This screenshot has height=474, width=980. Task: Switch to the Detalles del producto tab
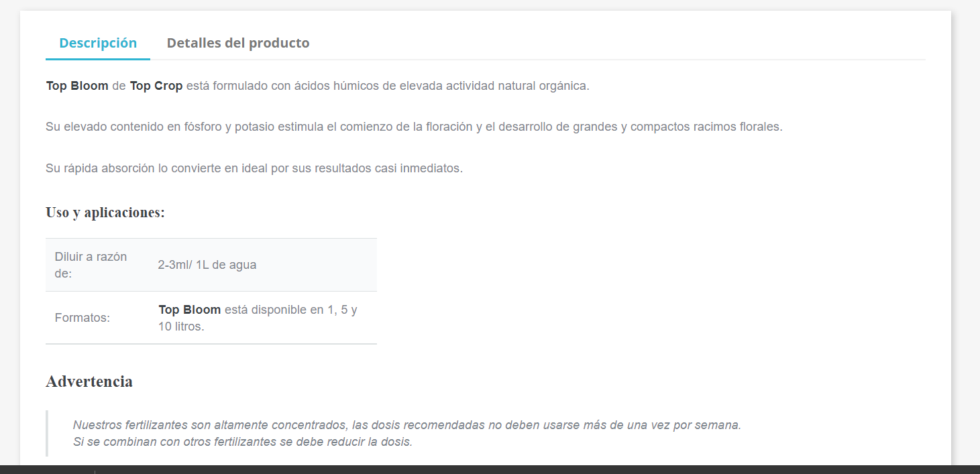(238, 43)
